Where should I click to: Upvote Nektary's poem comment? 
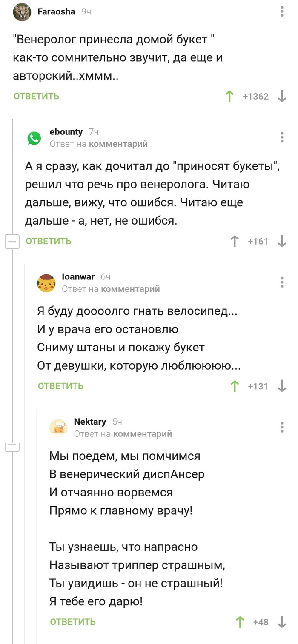pyautogui.click(x=240, y=622)
